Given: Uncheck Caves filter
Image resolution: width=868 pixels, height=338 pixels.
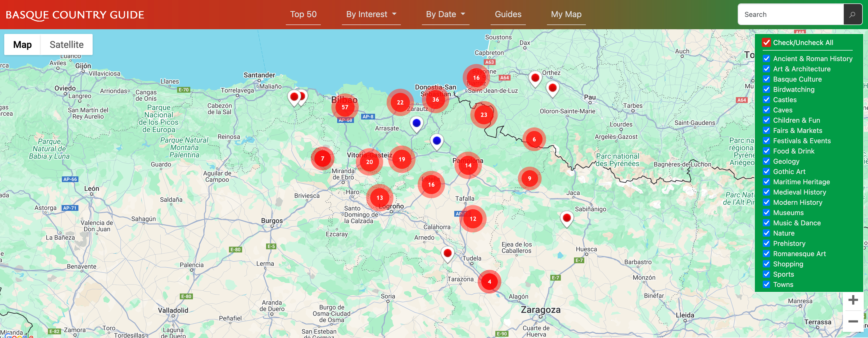Looking at the screenshot, I should (766, 110).
